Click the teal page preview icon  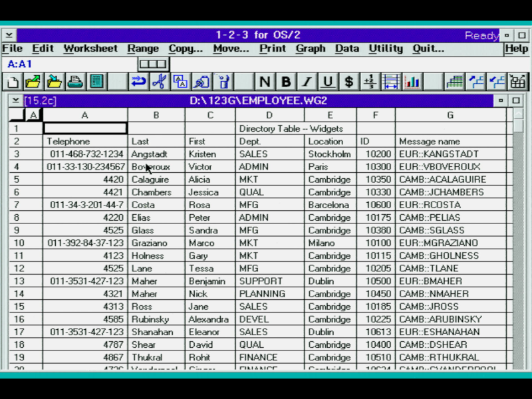(x=96, y=82)
